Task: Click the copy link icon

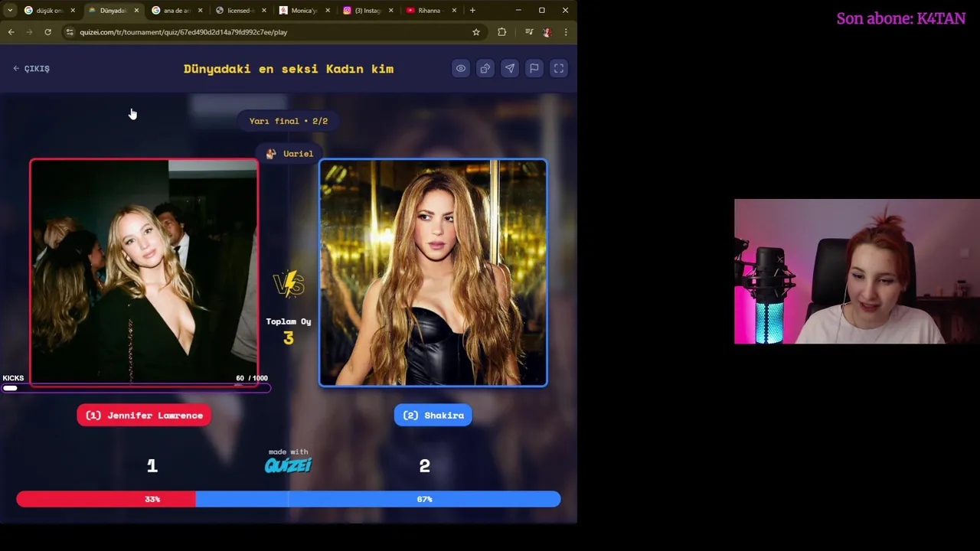Action: pyautogui.click(x=485, y=69)
